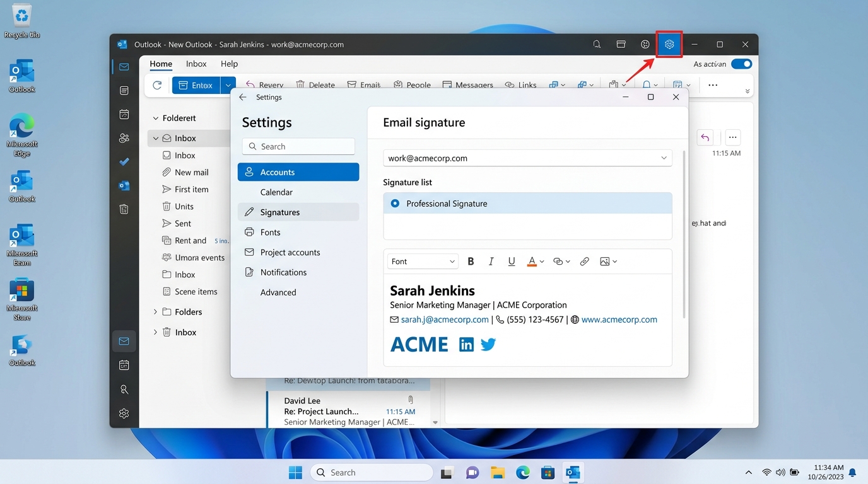
Task: Apply bold formatting in signature editor
Action: coord(471,262)
